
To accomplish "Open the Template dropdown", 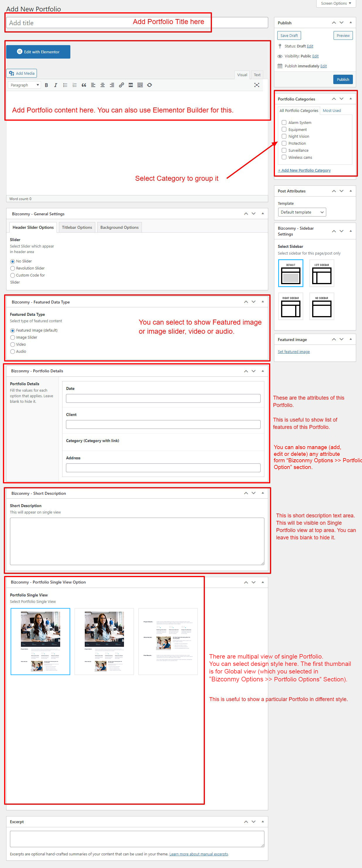I will (302, 212).
